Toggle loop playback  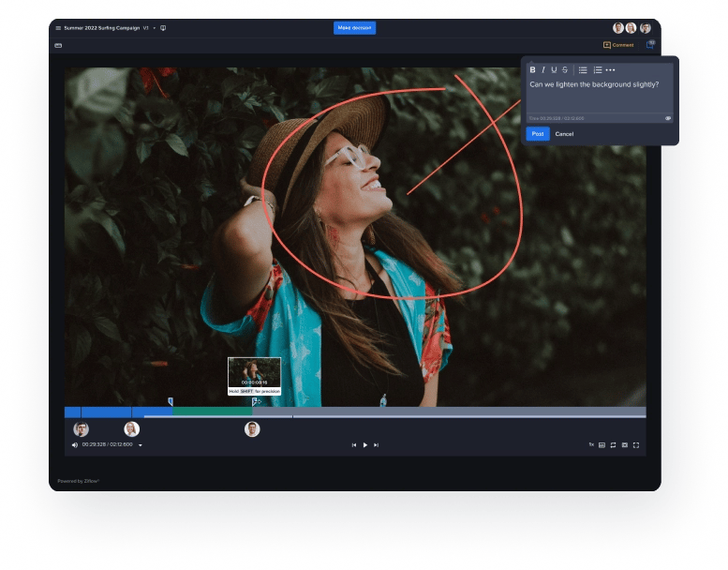coord(613,445)
